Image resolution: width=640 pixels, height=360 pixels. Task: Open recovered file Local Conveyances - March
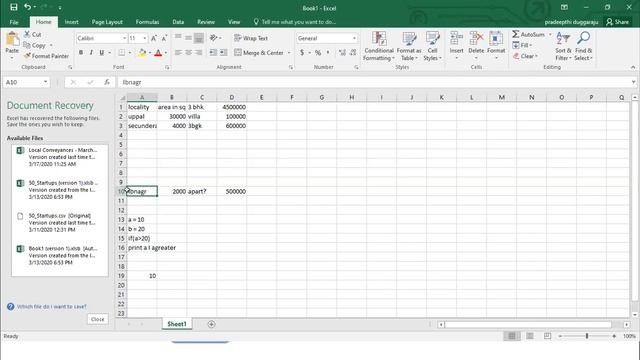(x=60, y=157)
